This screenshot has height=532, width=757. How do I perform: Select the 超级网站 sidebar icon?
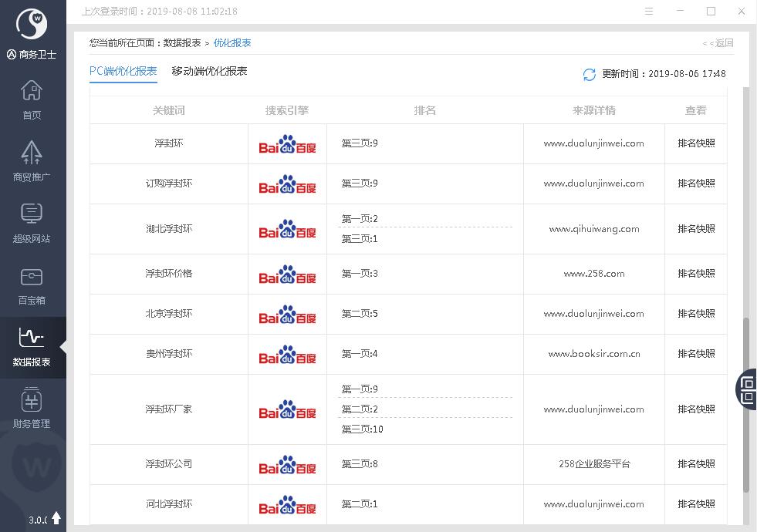tap(32, 224)
